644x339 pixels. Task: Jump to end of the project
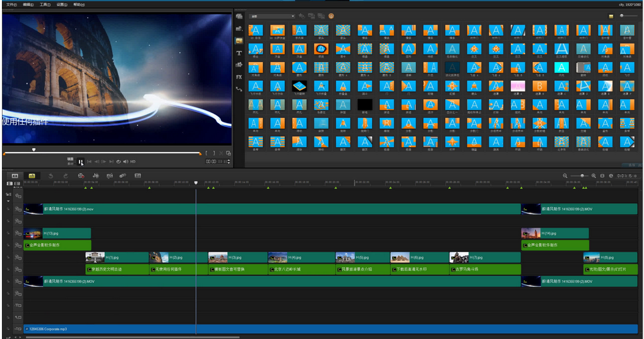111,162
